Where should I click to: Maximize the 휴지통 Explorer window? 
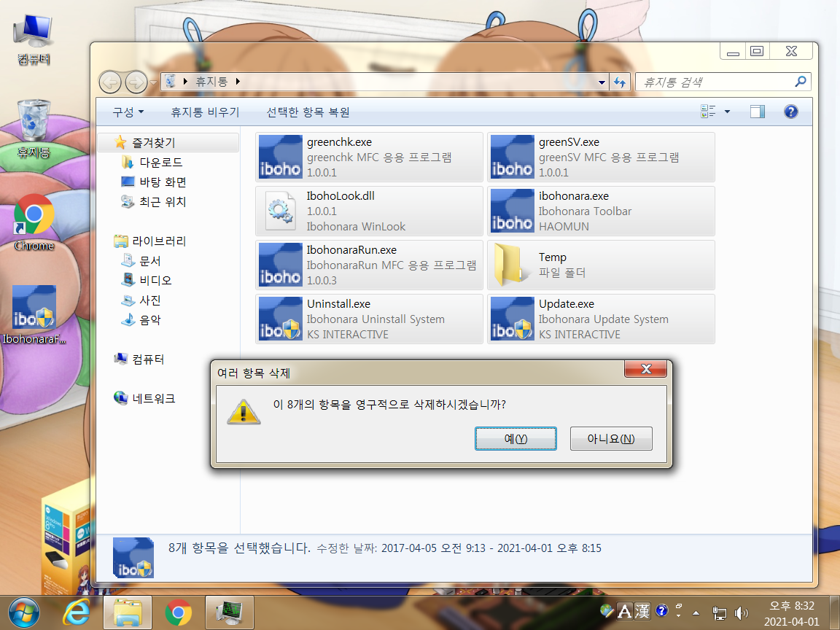[756, 52]
